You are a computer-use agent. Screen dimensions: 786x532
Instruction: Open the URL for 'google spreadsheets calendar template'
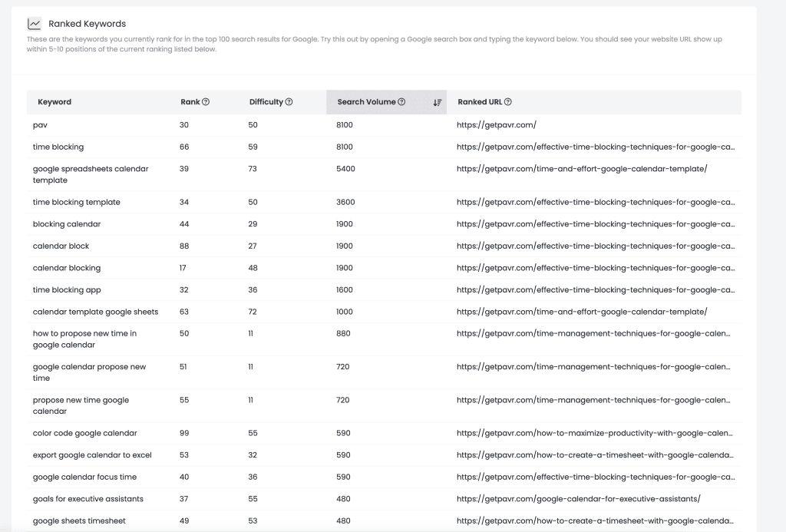pyautogui.click(x=582, y=169)
